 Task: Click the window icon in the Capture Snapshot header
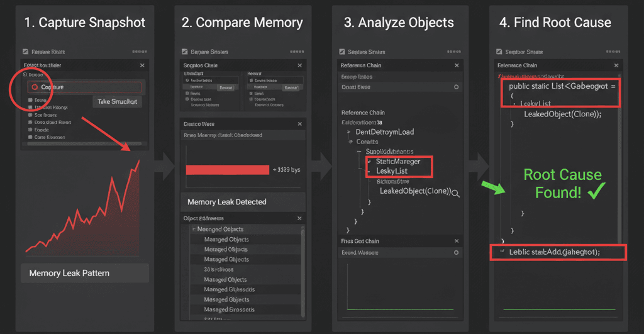tap(25, 52)
